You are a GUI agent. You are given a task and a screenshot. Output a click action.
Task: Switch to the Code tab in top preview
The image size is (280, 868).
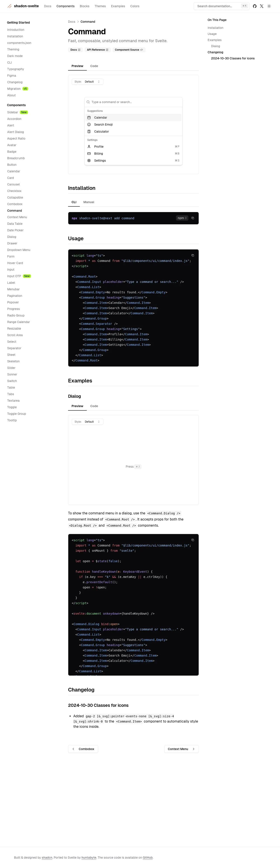coord(94,66)
